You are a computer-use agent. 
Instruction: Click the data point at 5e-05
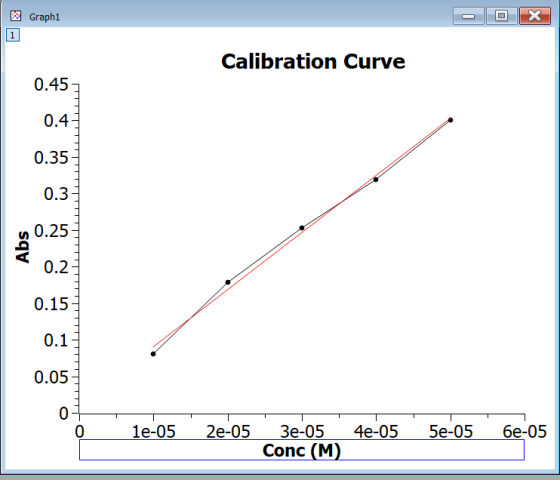[450, 120]
